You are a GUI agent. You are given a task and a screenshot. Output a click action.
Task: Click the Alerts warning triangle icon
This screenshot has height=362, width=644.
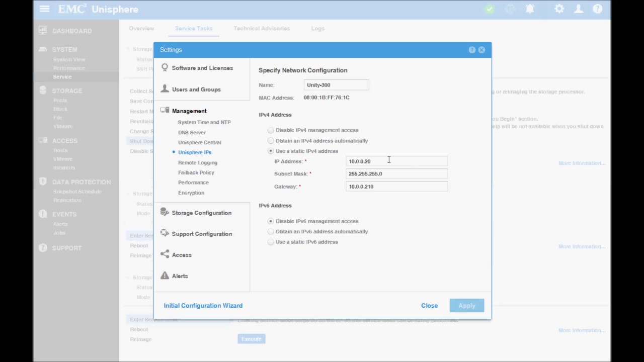(165, 276)
